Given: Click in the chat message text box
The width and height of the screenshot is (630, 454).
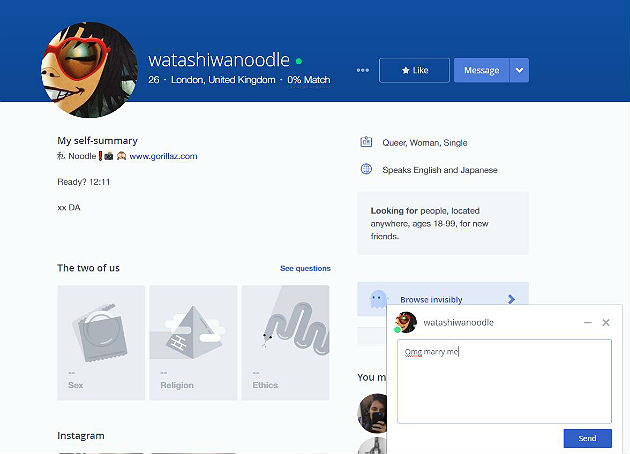Looking at the screenshot, I should point(504,381).
